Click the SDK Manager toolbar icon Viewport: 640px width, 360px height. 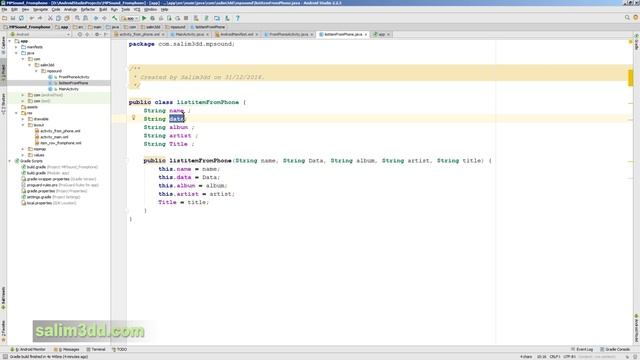coord(227,18)
